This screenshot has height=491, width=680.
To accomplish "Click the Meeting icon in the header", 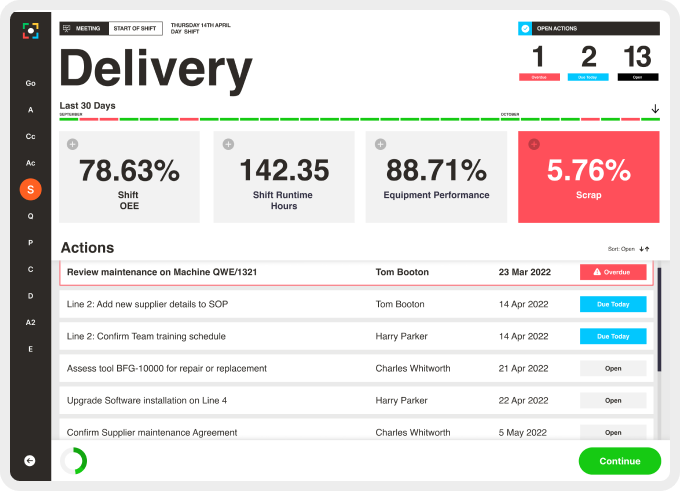I will (x=67, y=29).
